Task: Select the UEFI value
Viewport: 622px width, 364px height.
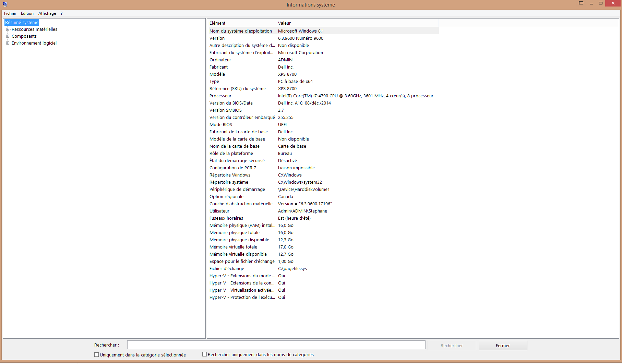Action: [282, 125]
